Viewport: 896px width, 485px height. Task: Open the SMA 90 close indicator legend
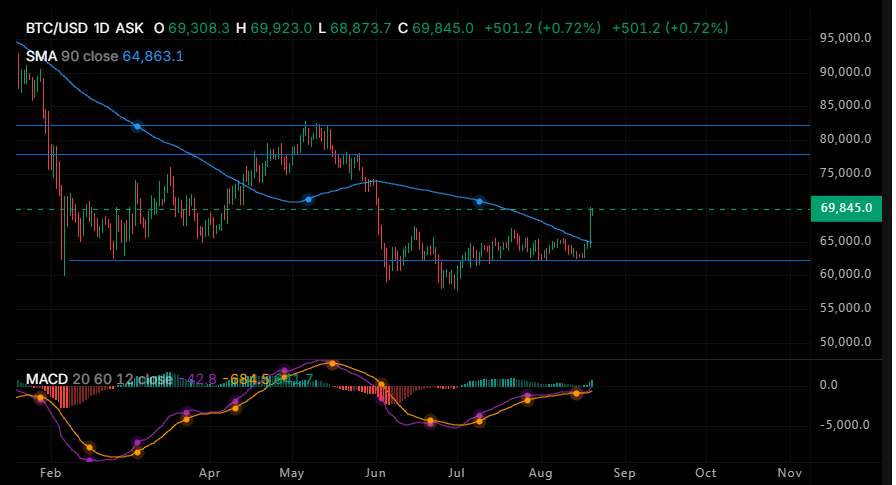click(x=72, y=56)
